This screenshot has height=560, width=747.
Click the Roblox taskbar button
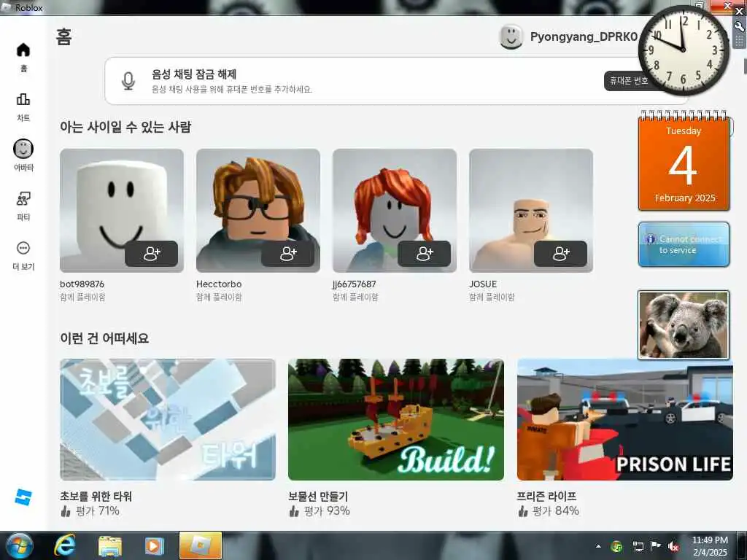pyautogui.click(x=201, y=545)
